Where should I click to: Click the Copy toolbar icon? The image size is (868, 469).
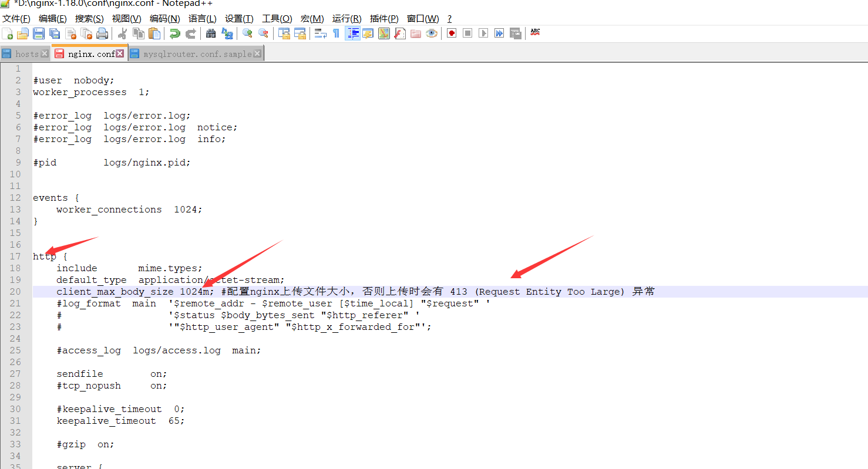(139, 33)
